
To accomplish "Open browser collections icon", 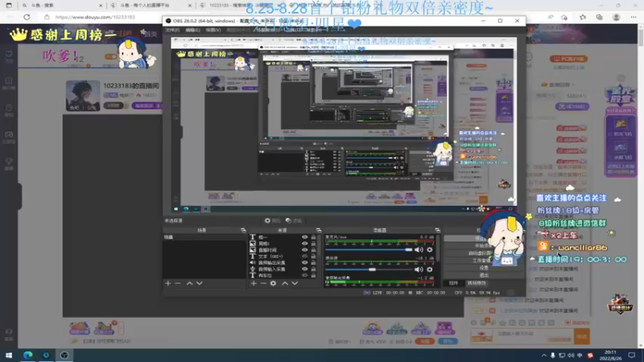I will [x=600, y=17].
